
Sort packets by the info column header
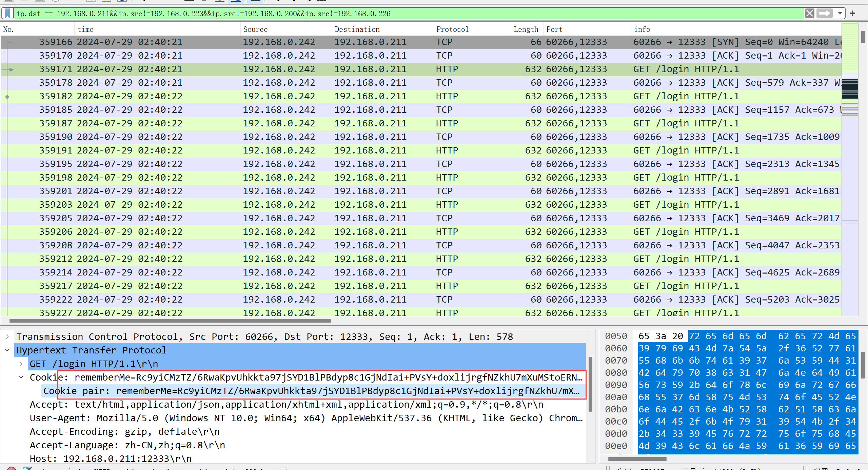click(x=736, y=29)
